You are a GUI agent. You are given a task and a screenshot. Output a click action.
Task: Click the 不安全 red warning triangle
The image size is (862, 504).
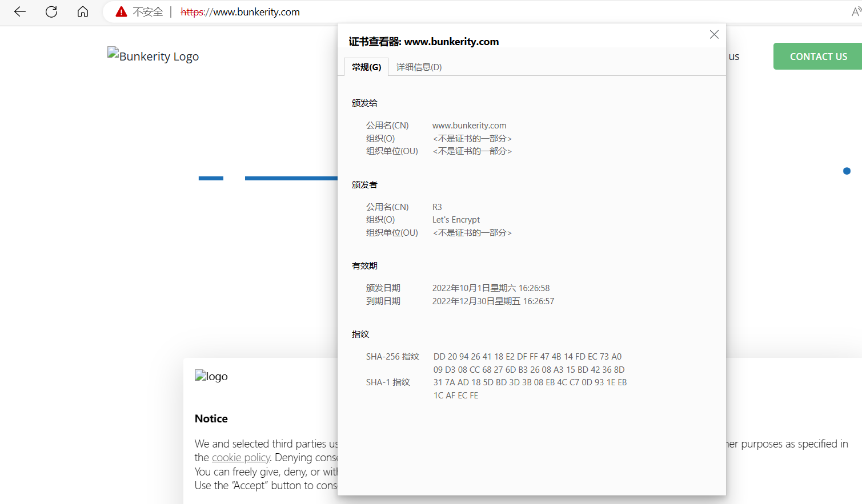(x=121, y=11)
